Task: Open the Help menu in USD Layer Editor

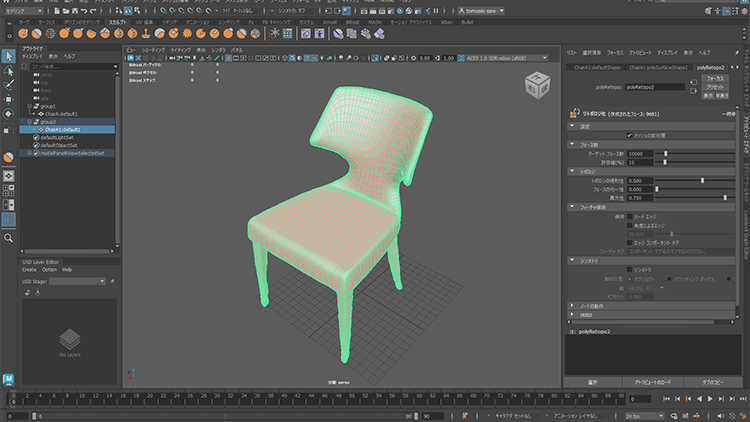Action: tap(67, 270)
